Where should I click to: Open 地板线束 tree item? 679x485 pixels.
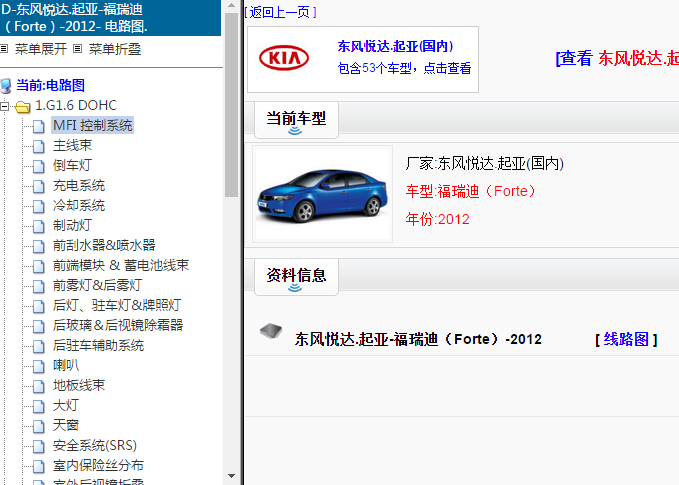click(x=79, y=385)
